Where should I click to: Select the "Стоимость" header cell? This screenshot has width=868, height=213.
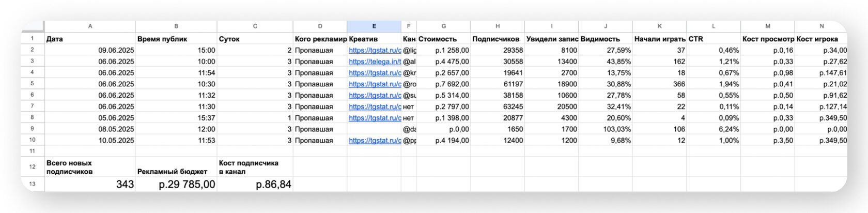pos(443,39)
